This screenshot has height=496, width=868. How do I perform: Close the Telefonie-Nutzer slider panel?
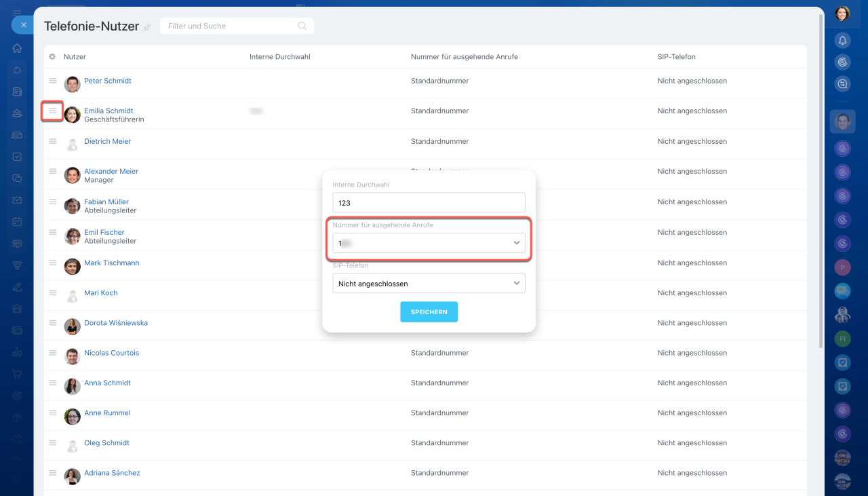coord(23,24)
